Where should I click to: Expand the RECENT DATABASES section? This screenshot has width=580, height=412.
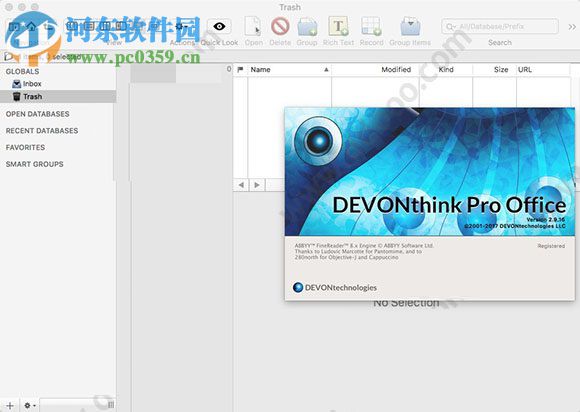(42, 131)
